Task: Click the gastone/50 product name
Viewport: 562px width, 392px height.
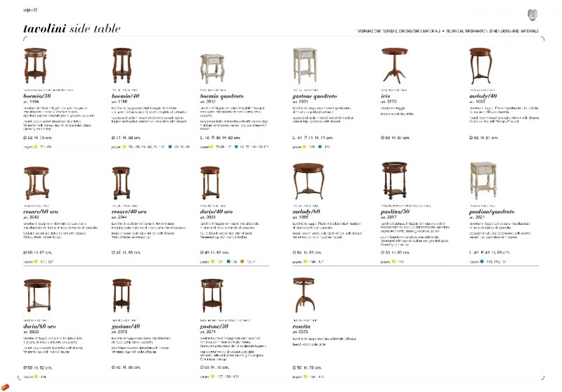Action: (214, 327)
